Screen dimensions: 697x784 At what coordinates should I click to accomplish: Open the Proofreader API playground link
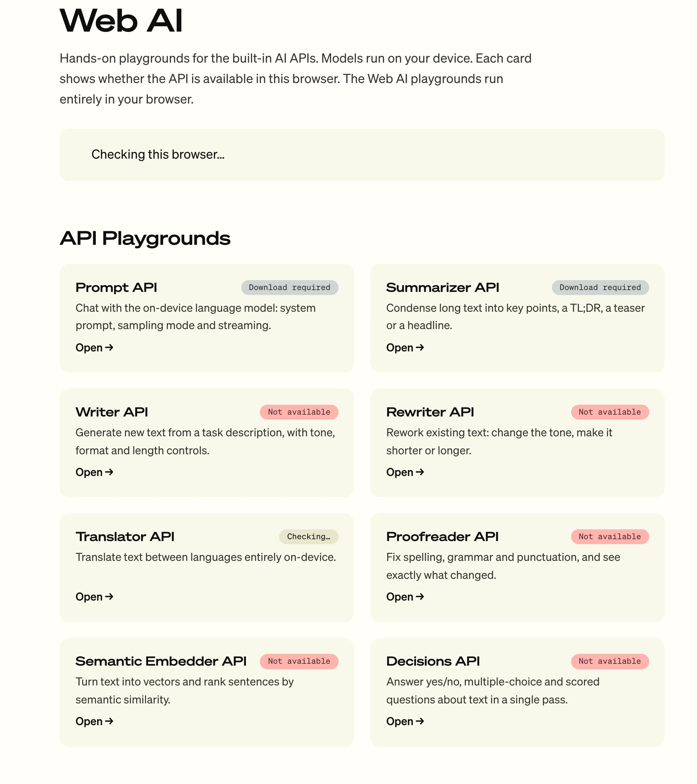[405, 597]
